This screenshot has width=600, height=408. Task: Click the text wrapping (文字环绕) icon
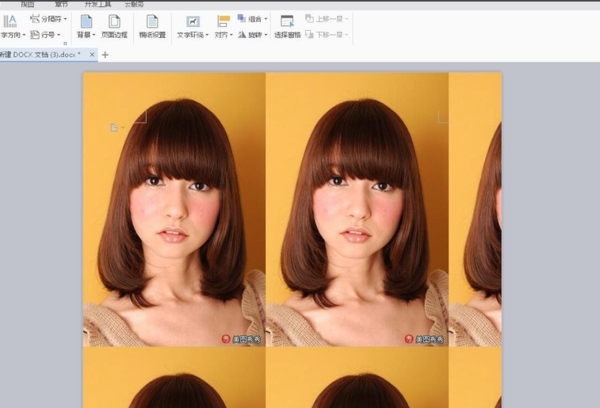(x=192, y=21)
